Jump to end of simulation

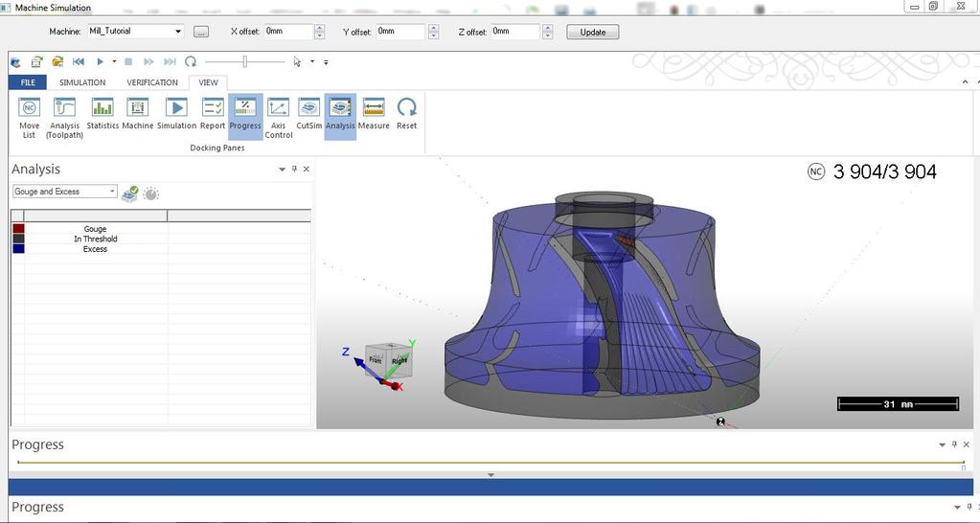pos(170,61)
